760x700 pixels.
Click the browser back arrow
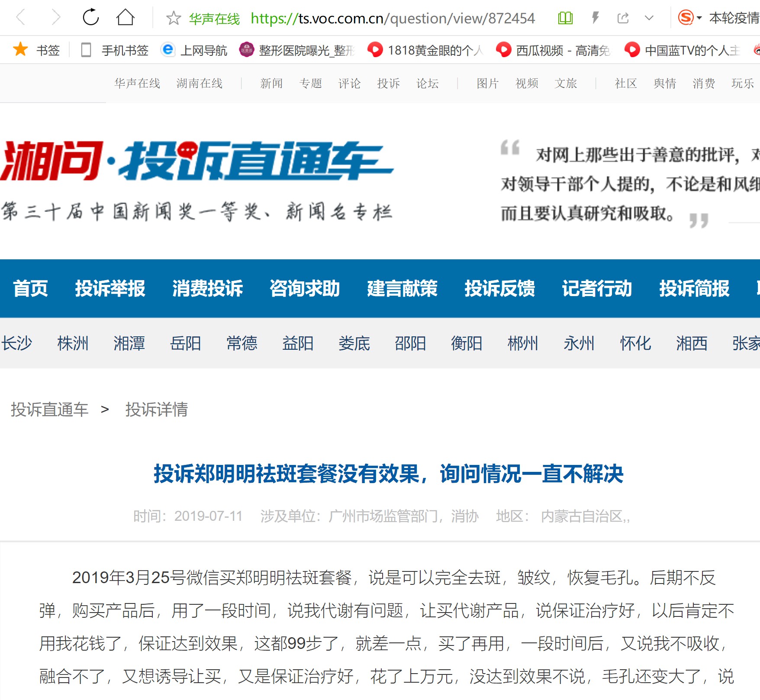click(x=20, y=18)
